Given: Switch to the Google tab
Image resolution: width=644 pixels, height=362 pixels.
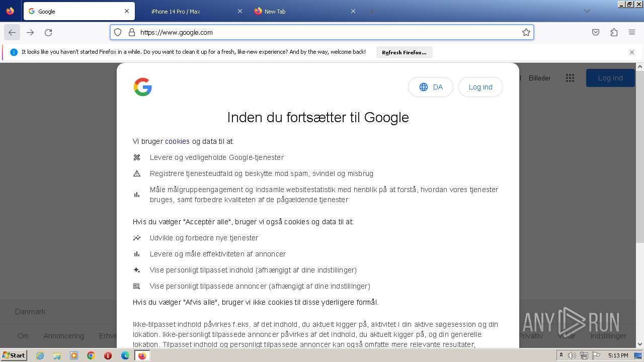Looking at the screenshot, I should click(x=79, y=11).
